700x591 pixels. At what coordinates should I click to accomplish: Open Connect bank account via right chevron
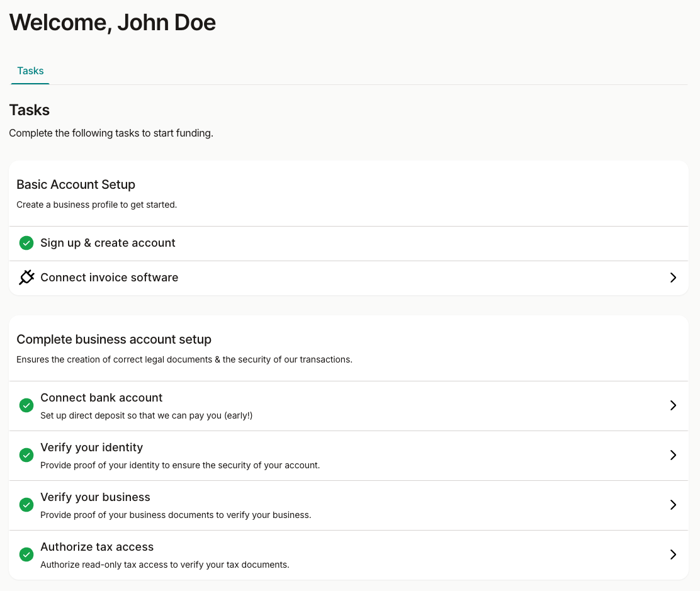[x=673, y=405]
